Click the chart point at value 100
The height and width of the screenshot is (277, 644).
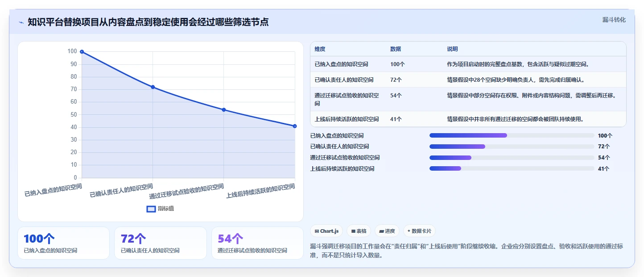(82, 52)
